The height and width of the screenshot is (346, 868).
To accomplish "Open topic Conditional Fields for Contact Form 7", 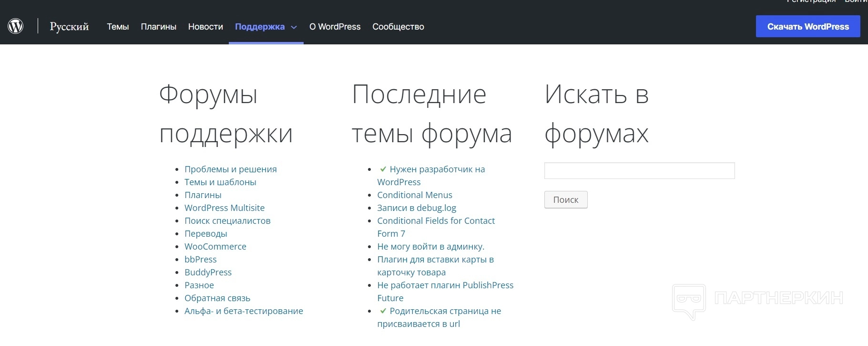I will 436,227.
